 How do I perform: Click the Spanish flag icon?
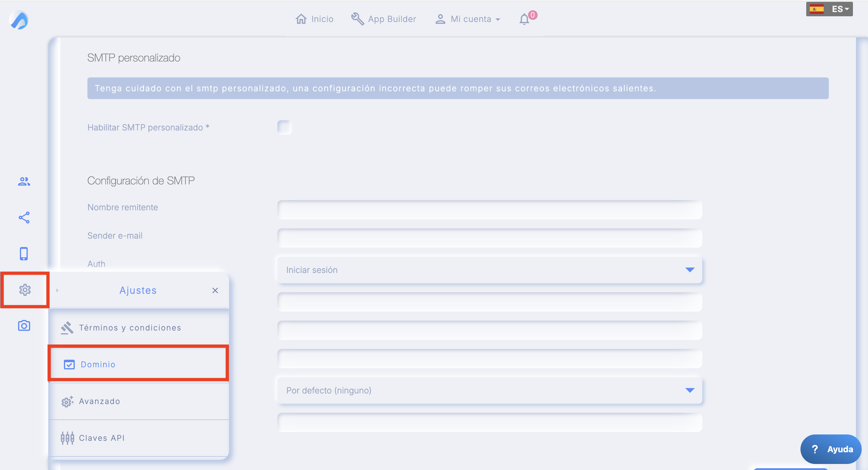point(817,9)
